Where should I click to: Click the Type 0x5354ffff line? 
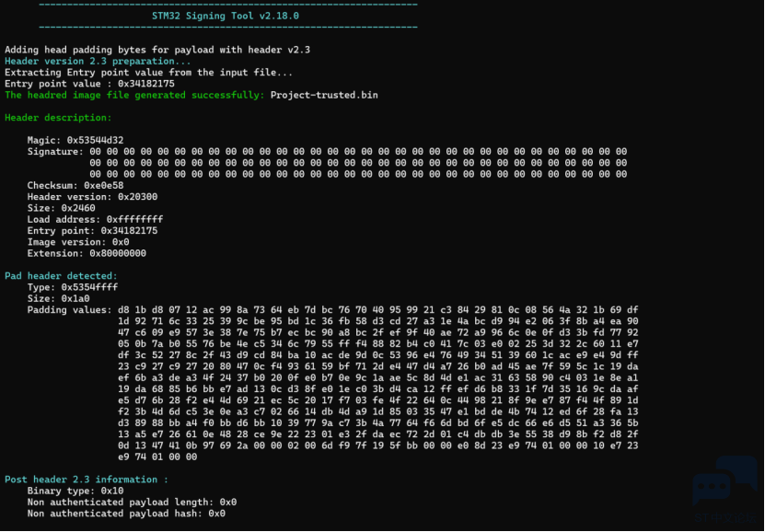click(x=72, y=287)
